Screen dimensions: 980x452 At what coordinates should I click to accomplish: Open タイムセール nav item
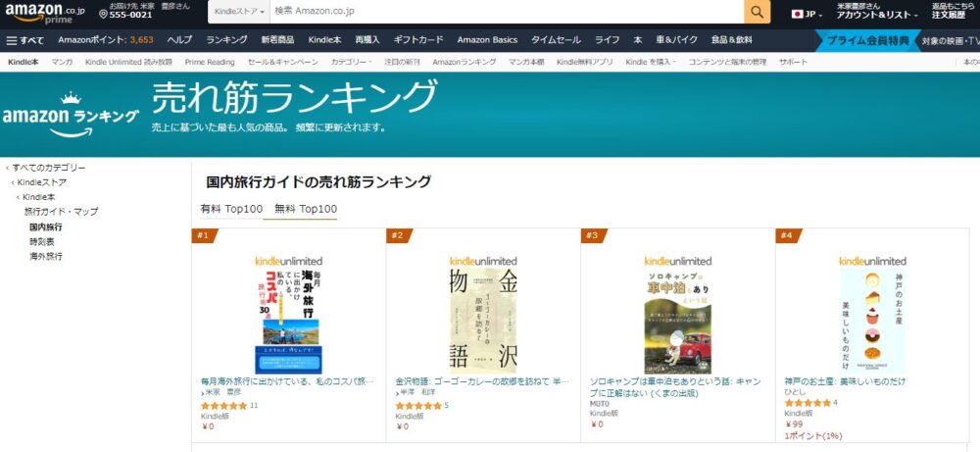tap(557, 40)
